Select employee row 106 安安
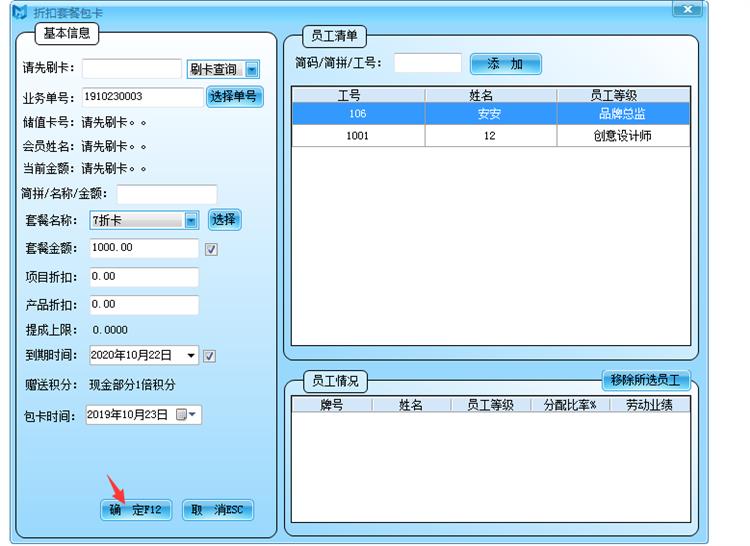 click(x=491, y=114)
